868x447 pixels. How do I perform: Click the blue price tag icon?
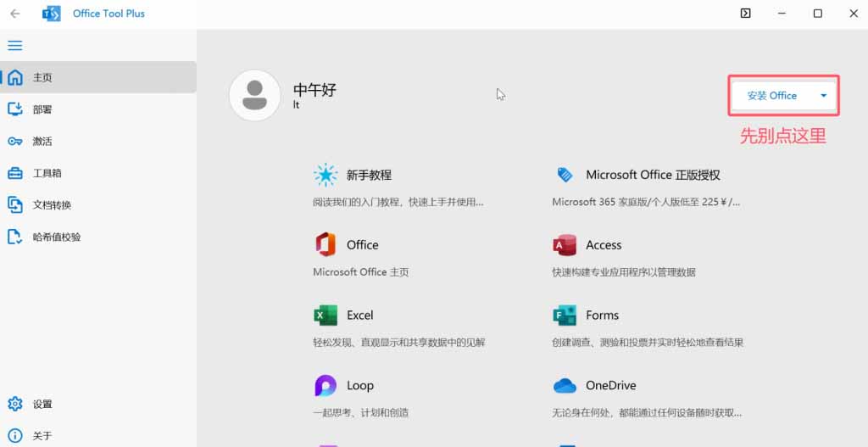pos(565,175)
